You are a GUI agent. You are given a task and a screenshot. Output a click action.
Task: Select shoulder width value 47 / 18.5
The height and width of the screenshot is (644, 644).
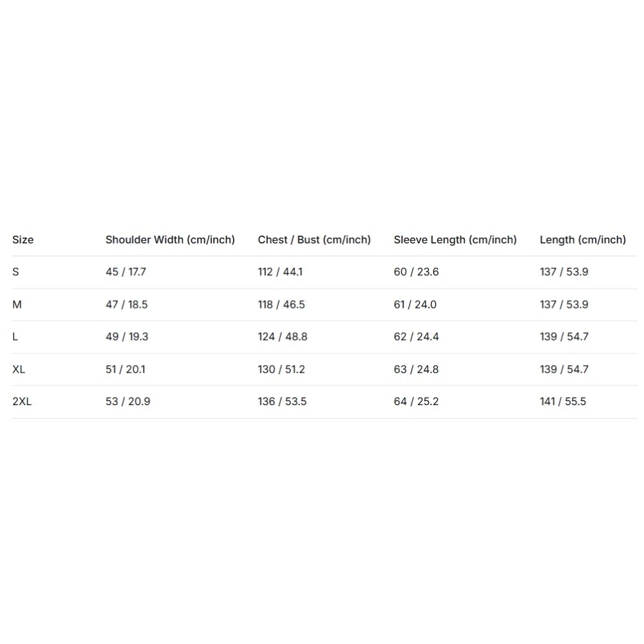126,305
